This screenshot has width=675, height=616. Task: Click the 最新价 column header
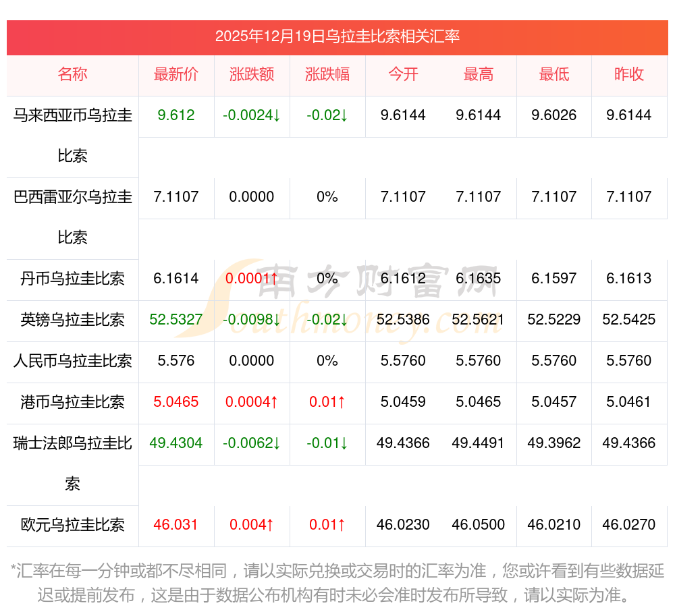(176, 74)
